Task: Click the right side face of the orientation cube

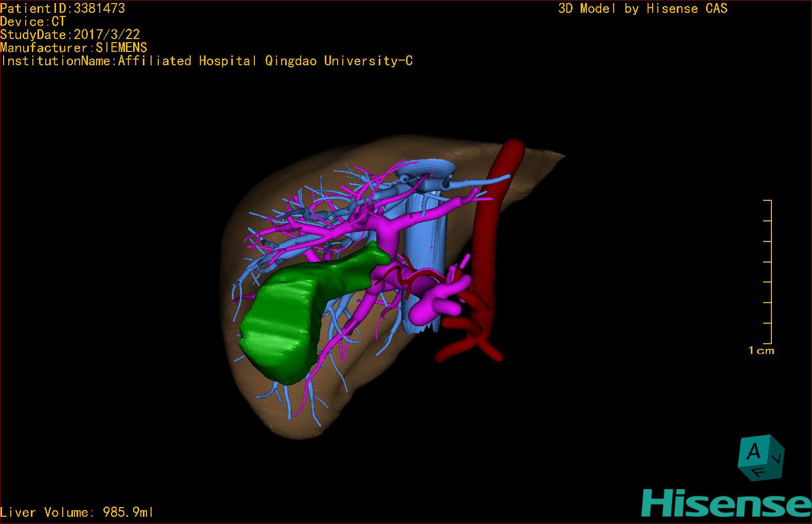Action: click(778, 457)
